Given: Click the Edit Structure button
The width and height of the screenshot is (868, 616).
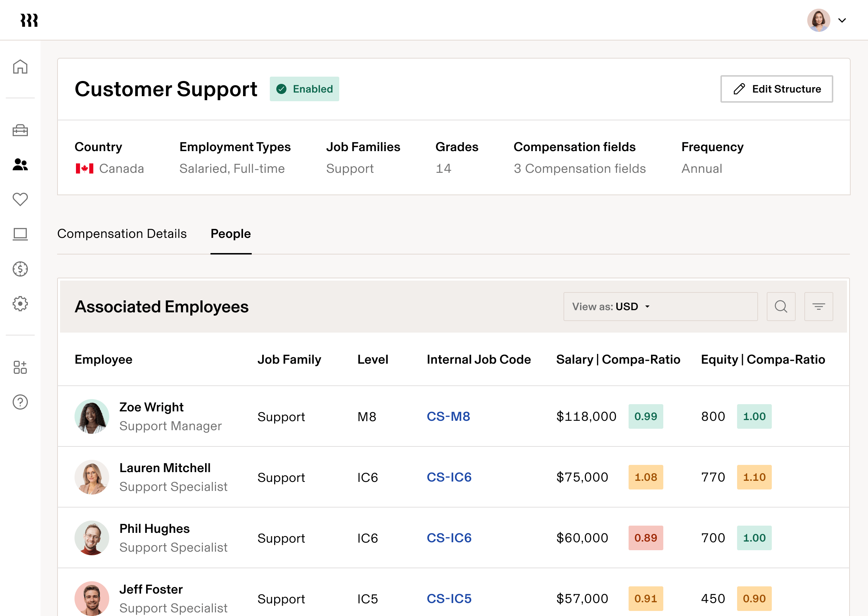Looking at the screenshot, I should [776, 89].
